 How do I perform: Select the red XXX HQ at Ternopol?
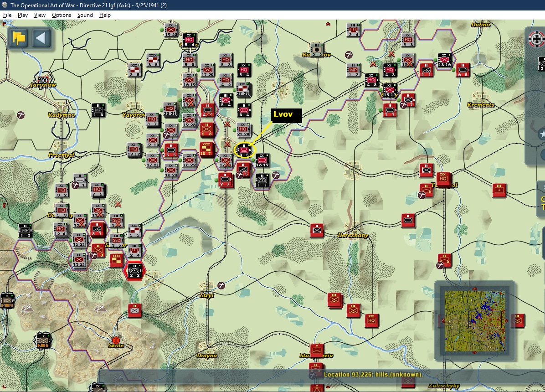pos(443,179)
